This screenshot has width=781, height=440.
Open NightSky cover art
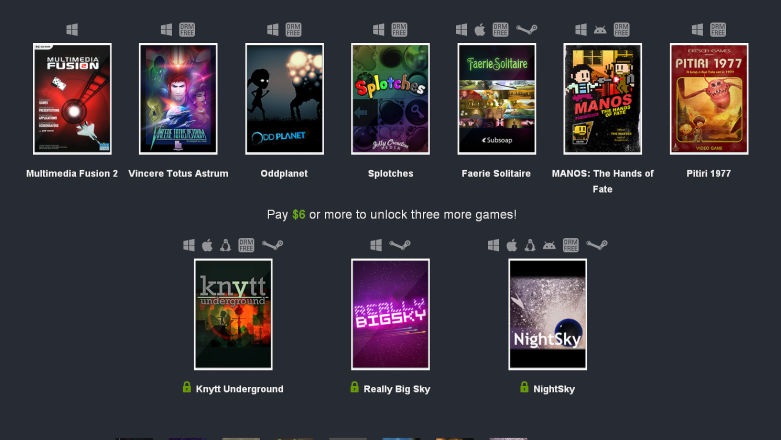pyautogui.click(x=547, y=314)
